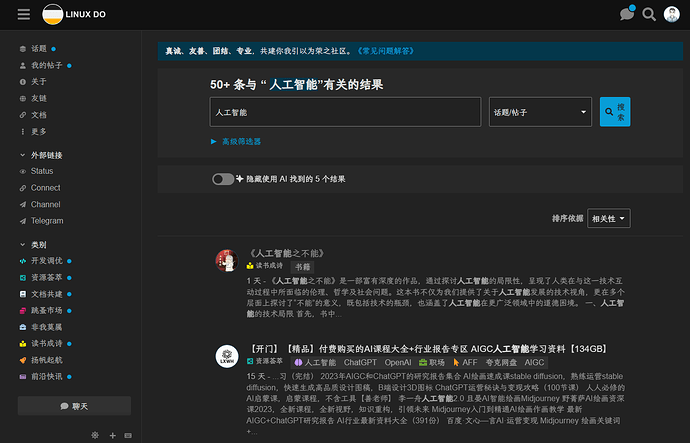The height and width of the screenshot is (443, 690).
Task: Click the AIGC tag
Action: point(534,362)
